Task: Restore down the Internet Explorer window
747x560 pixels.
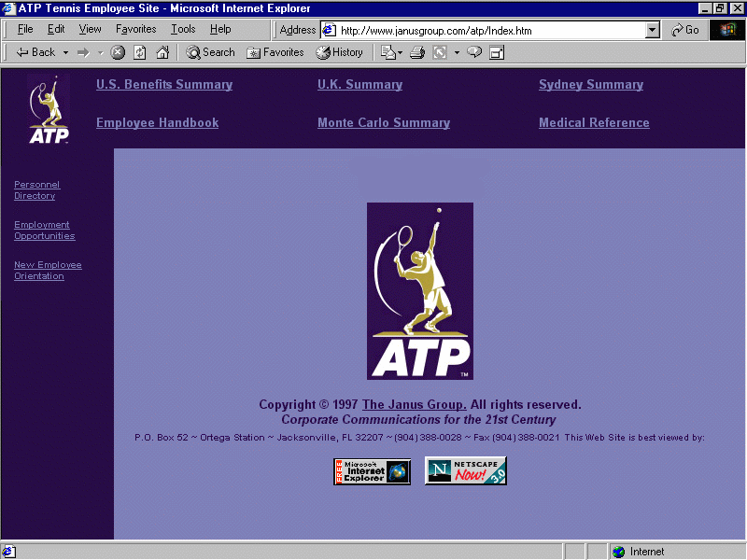Action: (x=719, y=8)
